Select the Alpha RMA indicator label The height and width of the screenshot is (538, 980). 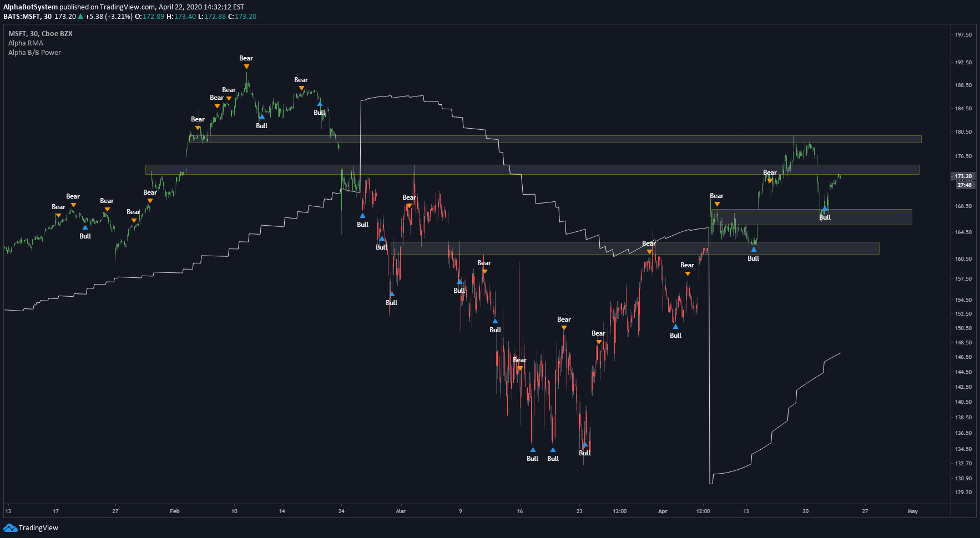point(26,43)
